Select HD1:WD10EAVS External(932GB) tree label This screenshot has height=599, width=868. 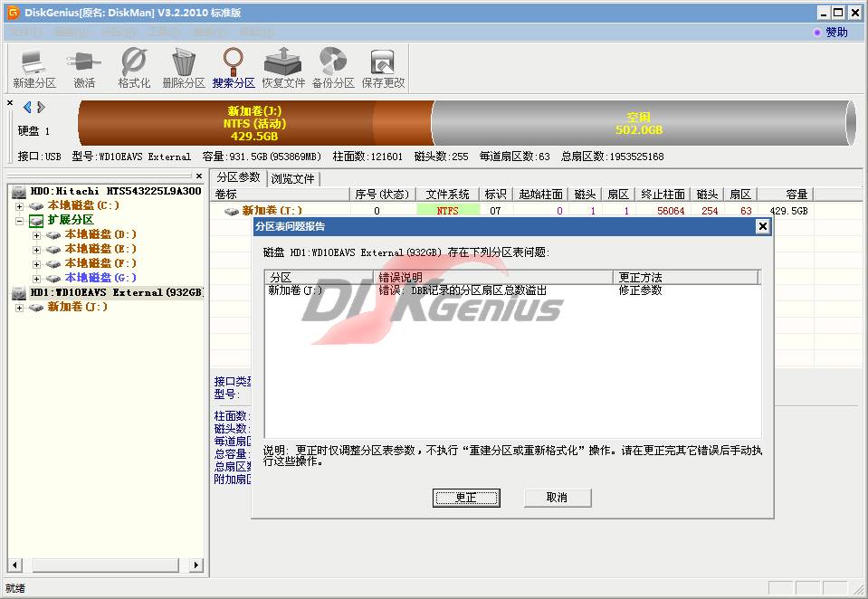click(117, 292)
